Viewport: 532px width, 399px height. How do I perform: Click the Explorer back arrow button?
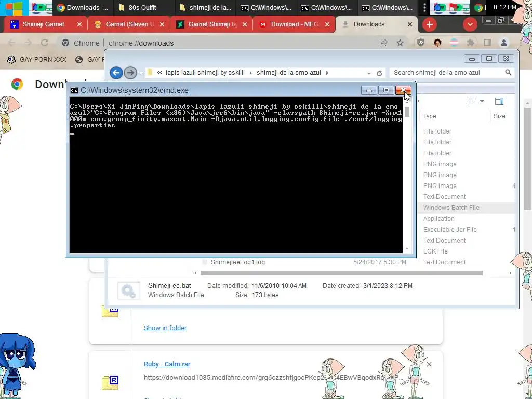(x=116, y=73)
